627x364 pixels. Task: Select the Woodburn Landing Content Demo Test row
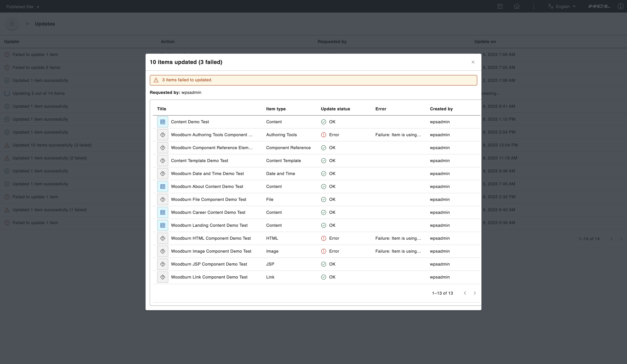tap(209, 225)
